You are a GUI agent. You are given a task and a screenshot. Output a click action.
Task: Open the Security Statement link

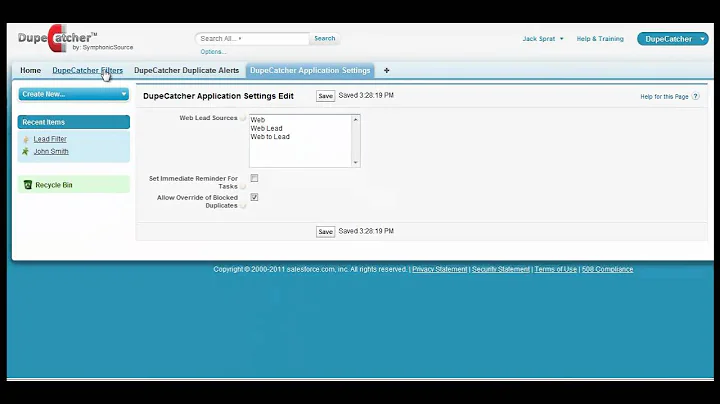[501, 269]
